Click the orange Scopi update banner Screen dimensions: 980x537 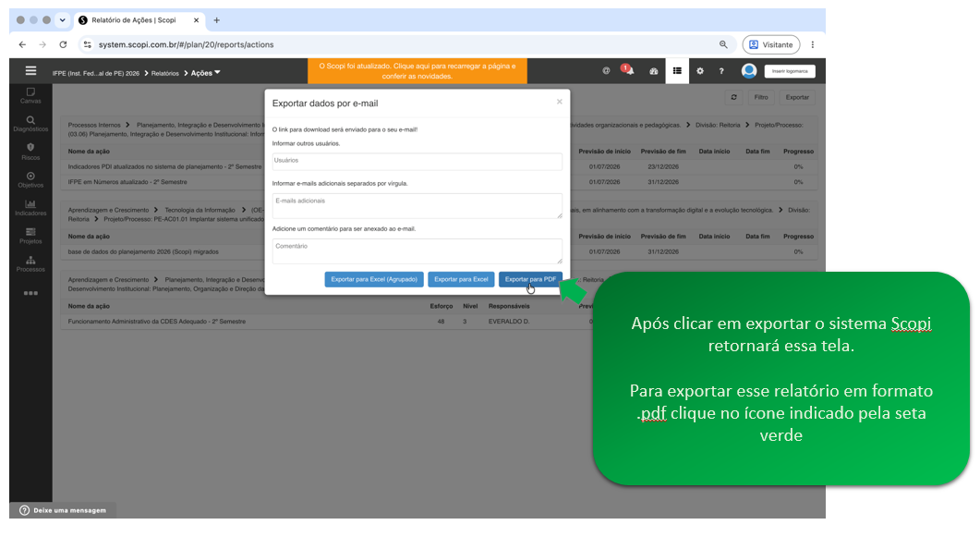417,70
